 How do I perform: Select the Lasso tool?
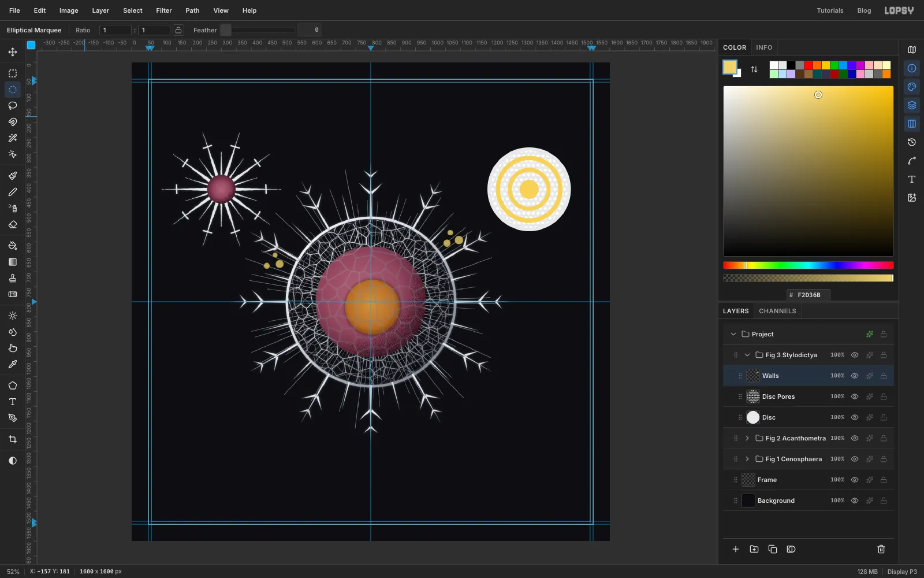coord(13,106)
